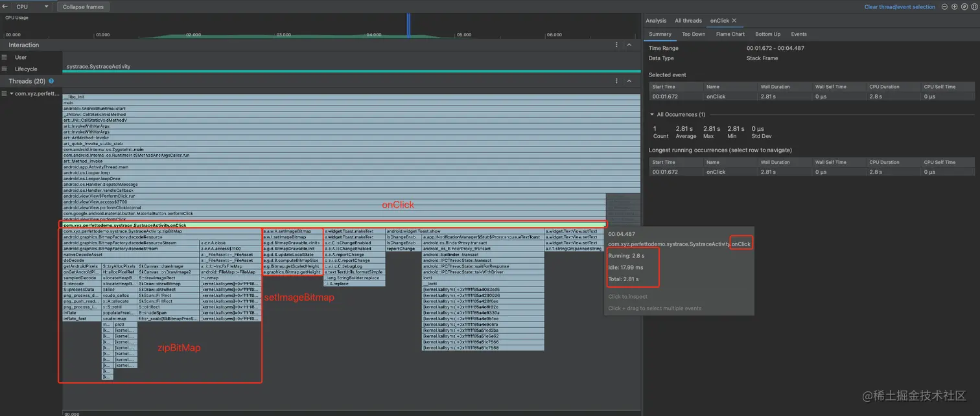
Task: Select the onClick row in Longest running occurrences
Action: tap(811, 172)
